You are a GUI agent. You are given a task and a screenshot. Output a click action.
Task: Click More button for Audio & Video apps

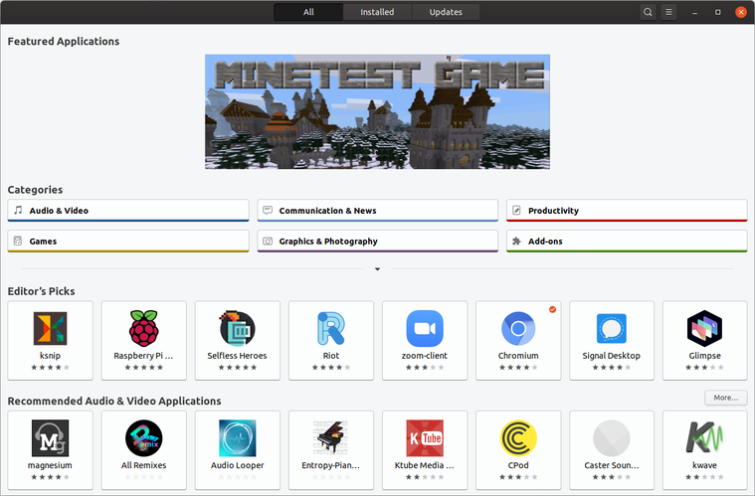(726, 398)
